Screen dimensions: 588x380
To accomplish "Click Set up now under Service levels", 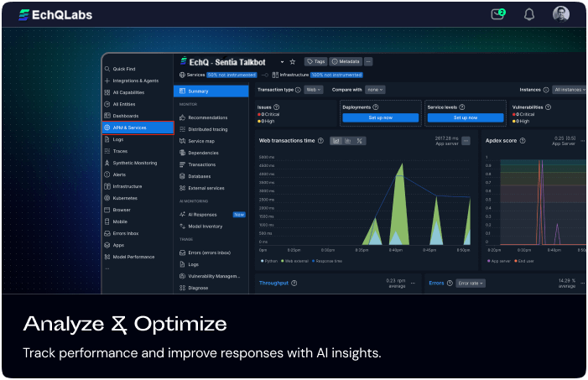I will point(465,118).
